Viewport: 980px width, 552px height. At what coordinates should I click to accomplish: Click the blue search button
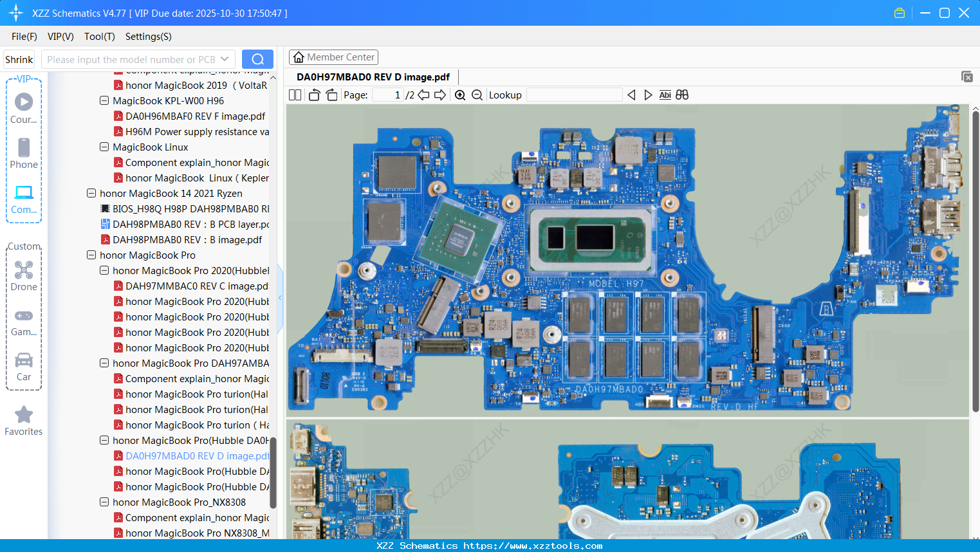coord(257,59)
